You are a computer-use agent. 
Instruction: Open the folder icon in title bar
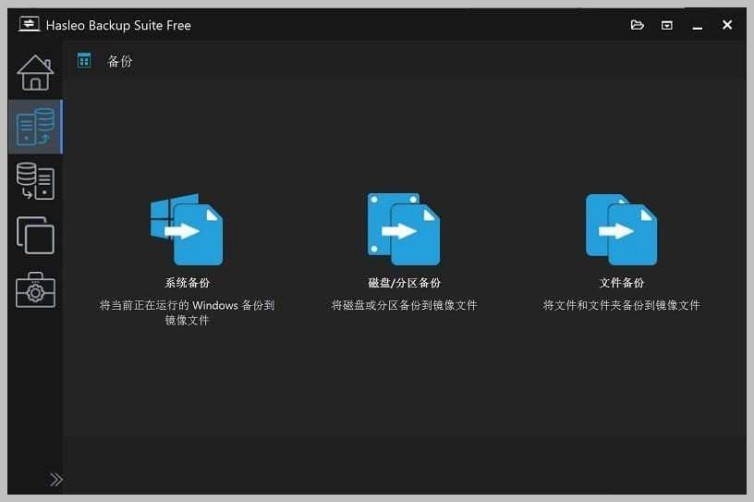tap(637, 25)
